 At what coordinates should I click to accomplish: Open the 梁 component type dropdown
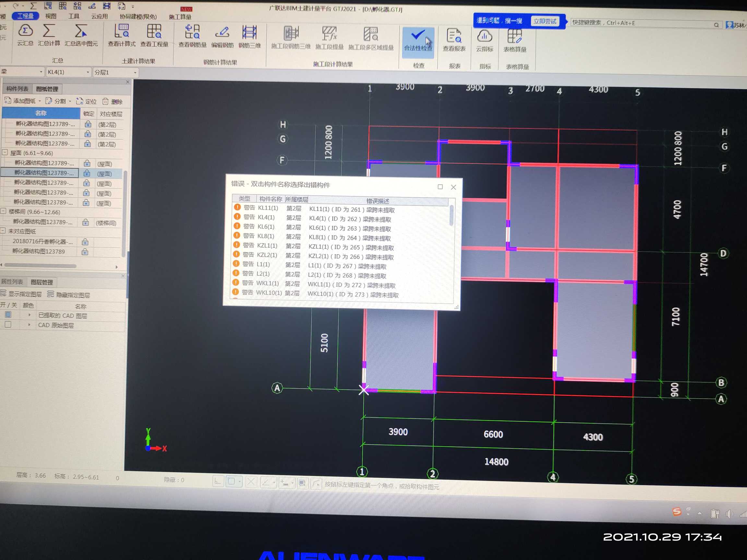41,72
